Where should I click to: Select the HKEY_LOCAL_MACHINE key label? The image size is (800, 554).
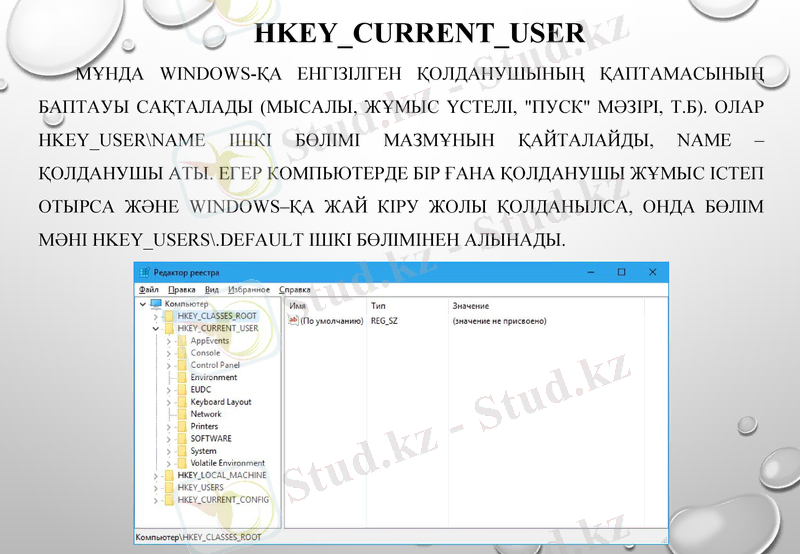coord(222,475)
